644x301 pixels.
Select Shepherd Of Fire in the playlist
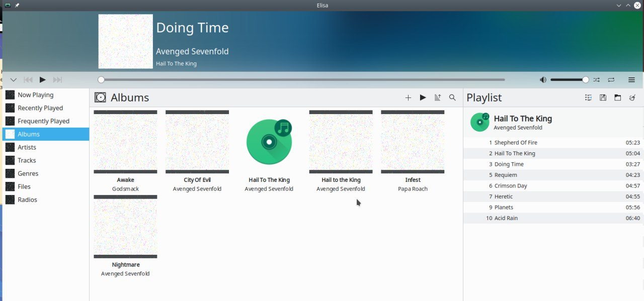(553, 143)
